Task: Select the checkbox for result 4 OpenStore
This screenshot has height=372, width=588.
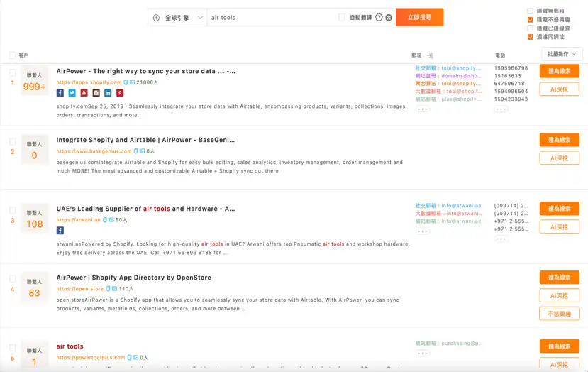Action: pos(12,279)
